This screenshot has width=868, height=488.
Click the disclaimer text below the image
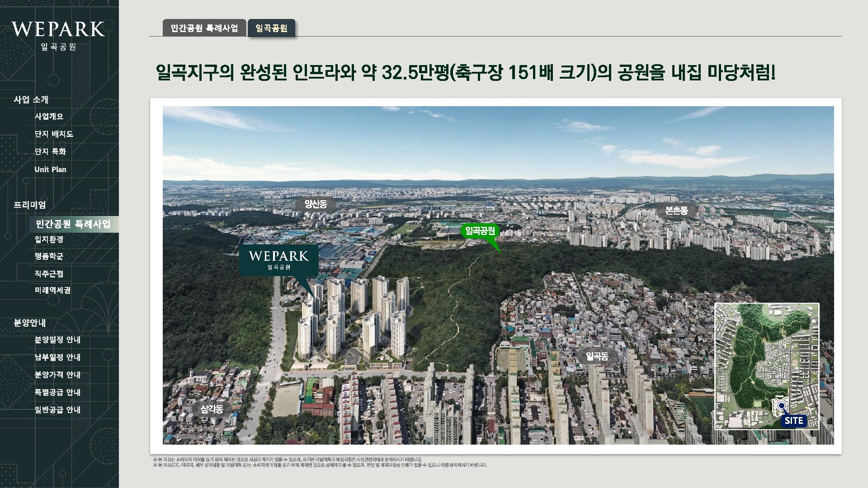pos(320,462)
